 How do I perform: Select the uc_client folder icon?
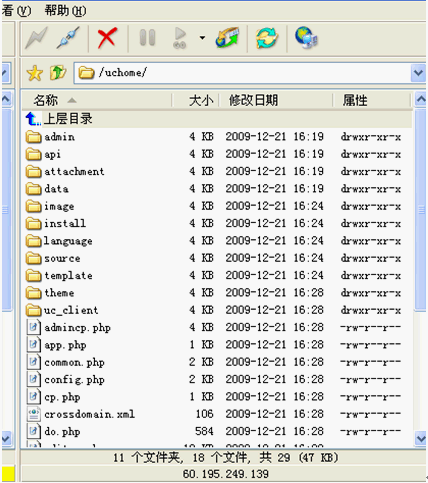coord(34,310)
